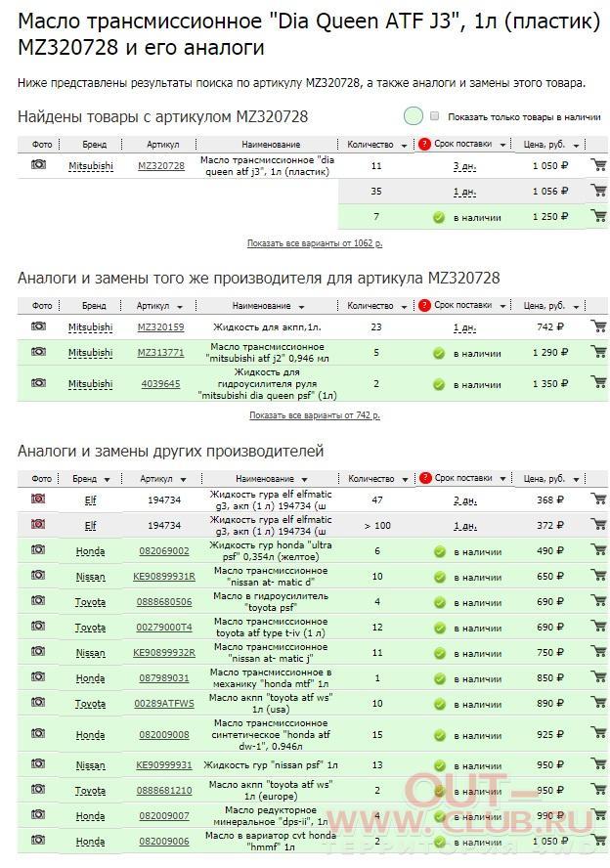610x868 pixels.
Task: Open Mitsubishi brand link in MZ320728 row
Action: [x=91, y=165]
